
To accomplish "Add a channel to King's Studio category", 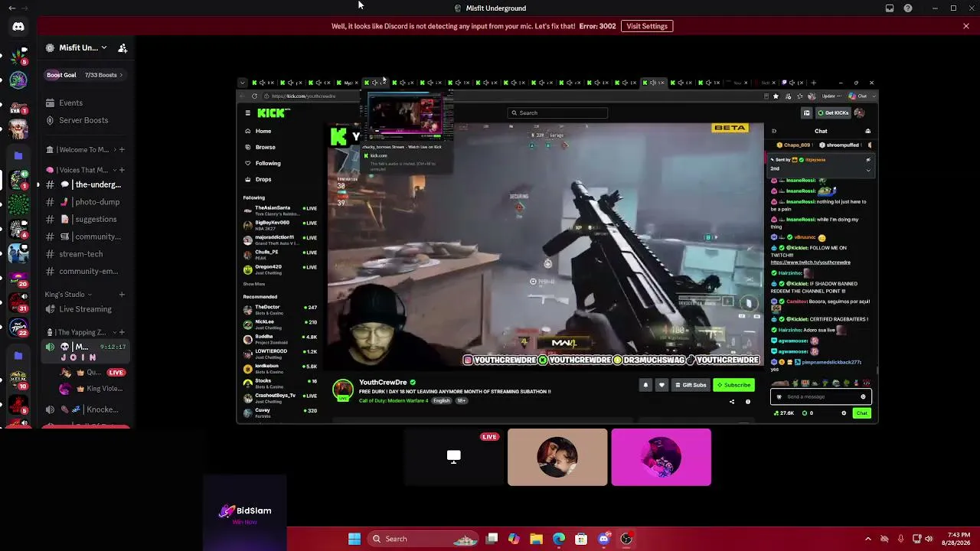I will pyautogui.click(x=122, y=295).
